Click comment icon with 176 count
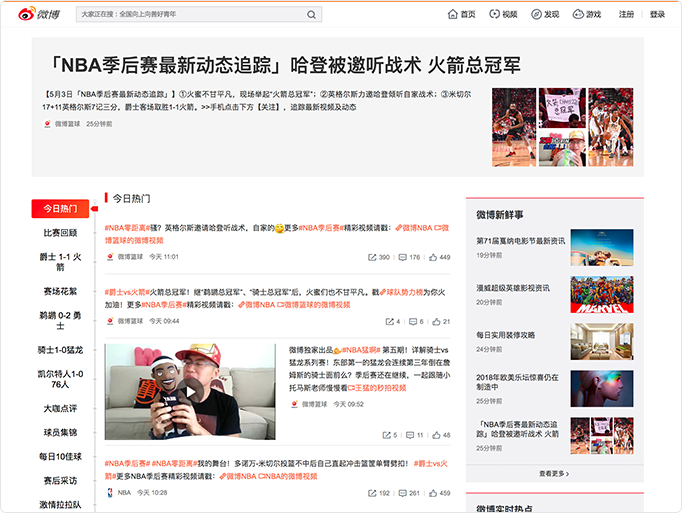 [403, 257]
